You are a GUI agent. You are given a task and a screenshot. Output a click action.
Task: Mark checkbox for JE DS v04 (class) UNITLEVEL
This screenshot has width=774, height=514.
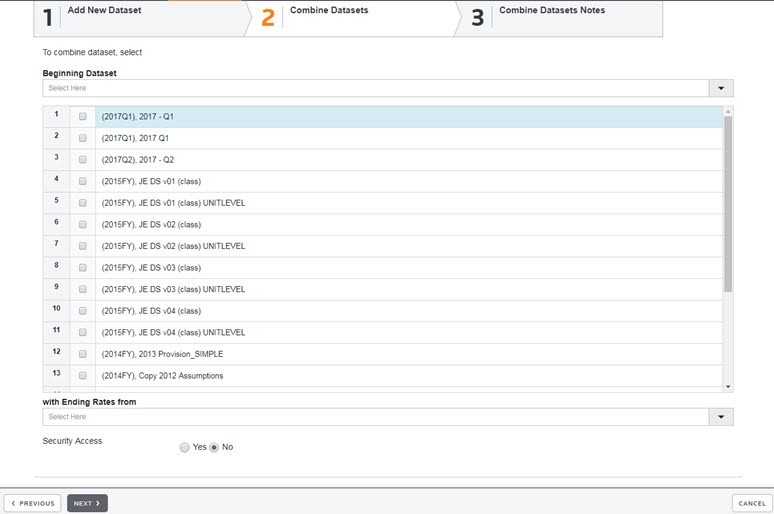[83, 332]
